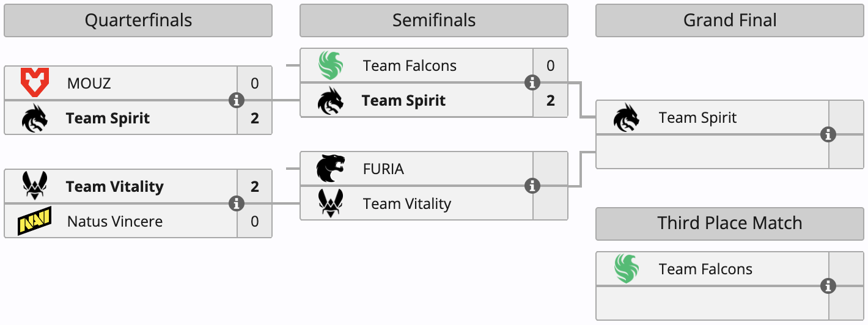Open info icon for MOUZ vs Team Spirit
This screenshot has width=868, height=325.
click(237, 100)
